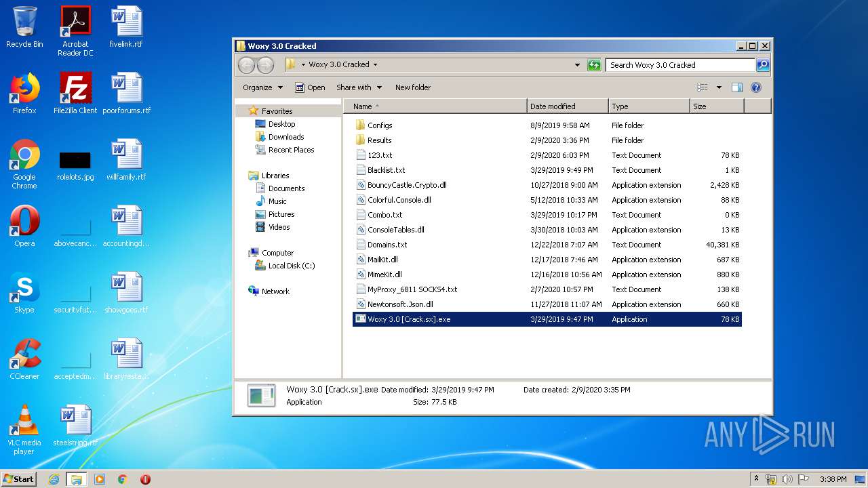Screen dimensions: 868x488
Task: Select Woxy 3.0 [Crack.sx].exe file
Action: 547,319
